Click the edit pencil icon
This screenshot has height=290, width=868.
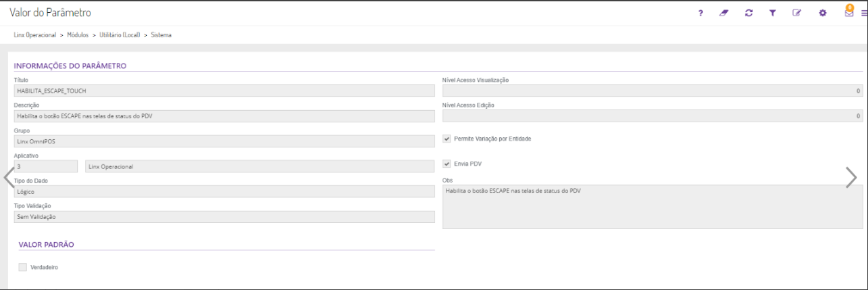pyautogui.click(x=797, y=13)
